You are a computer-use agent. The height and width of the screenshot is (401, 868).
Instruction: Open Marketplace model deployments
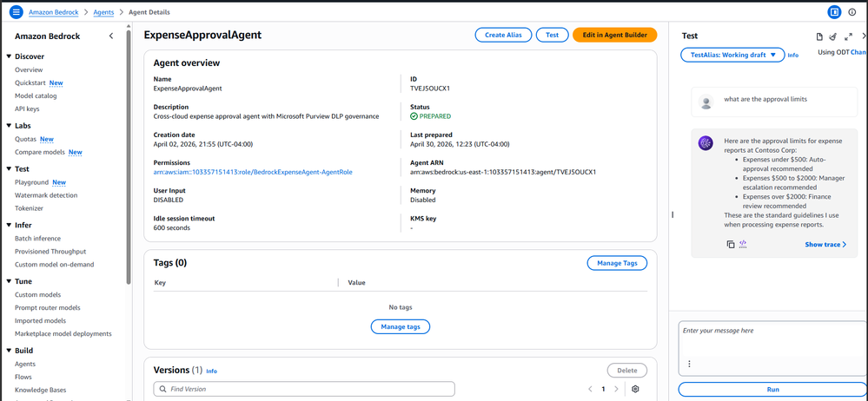click(x=63, y=333)
